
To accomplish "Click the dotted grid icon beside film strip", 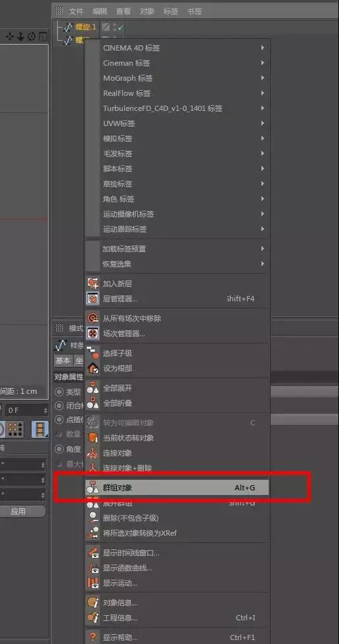I will click(x=16, y=429).
